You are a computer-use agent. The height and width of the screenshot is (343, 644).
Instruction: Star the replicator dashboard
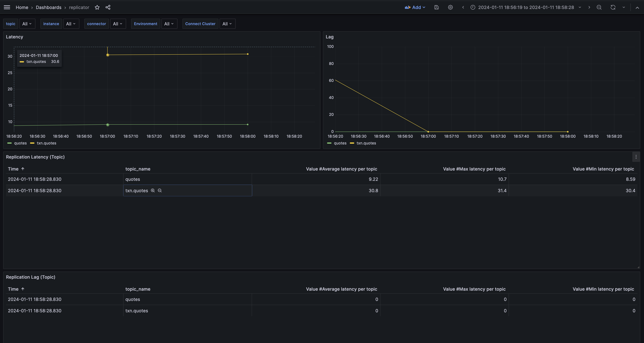[x=97, y=7]
